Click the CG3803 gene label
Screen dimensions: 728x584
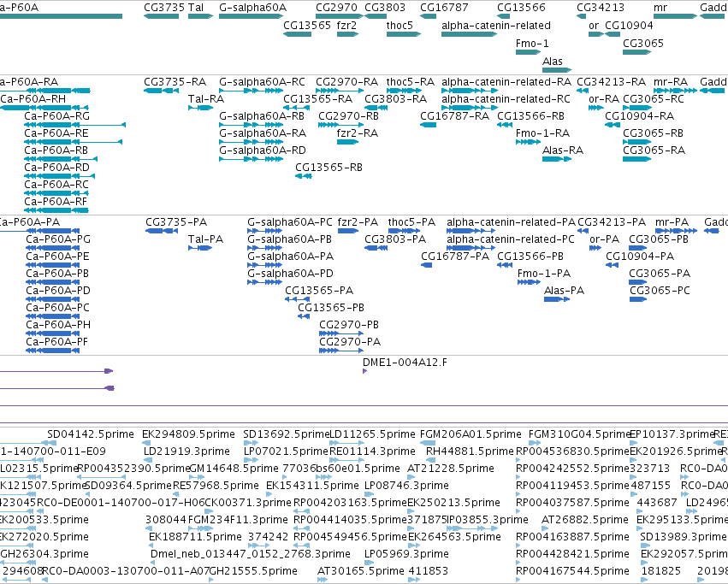coord(385,8)
